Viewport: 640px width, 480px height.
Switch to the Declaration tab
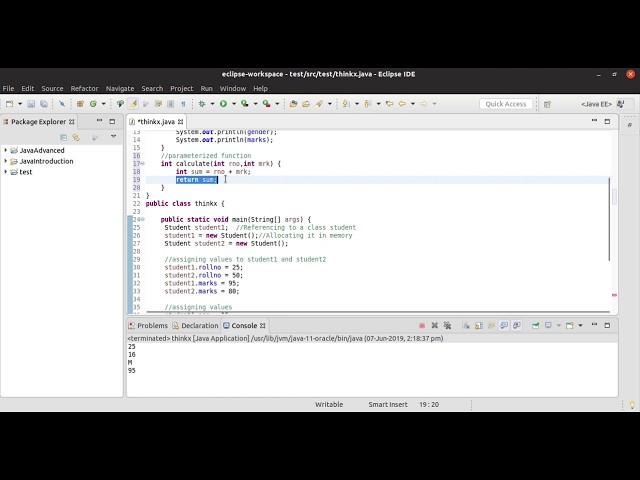tap(196, 325)
